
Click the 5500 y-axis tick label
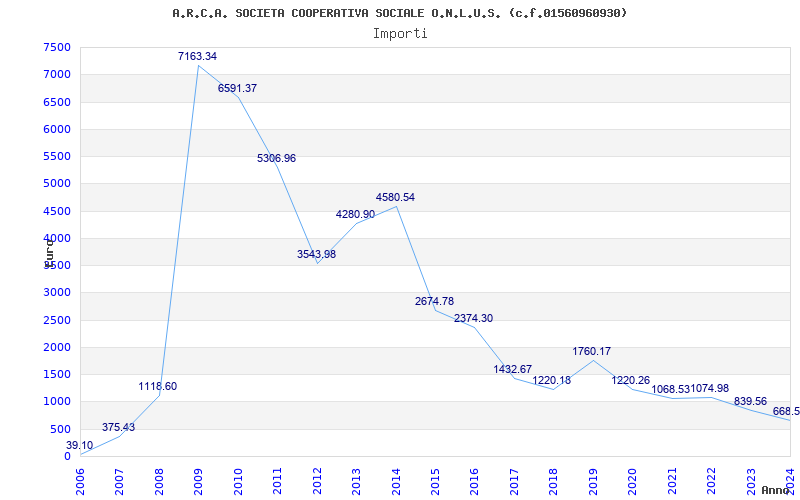click(x=57, y=156)
